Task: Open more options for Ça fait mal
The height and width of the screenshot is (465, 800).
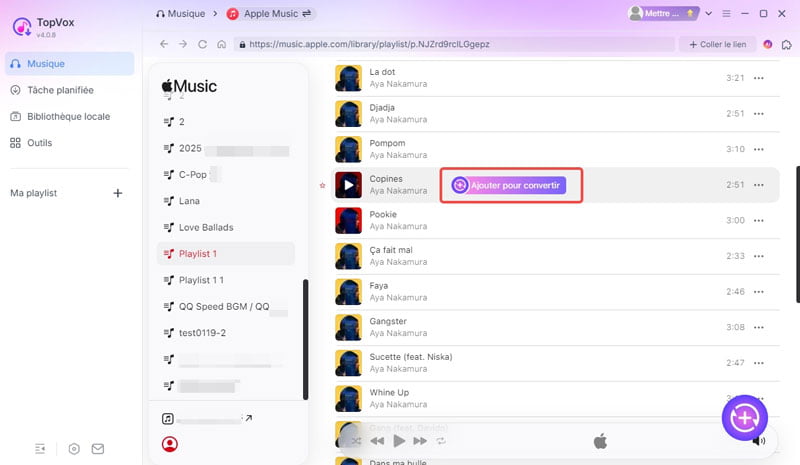Action: tap(759, 256)
